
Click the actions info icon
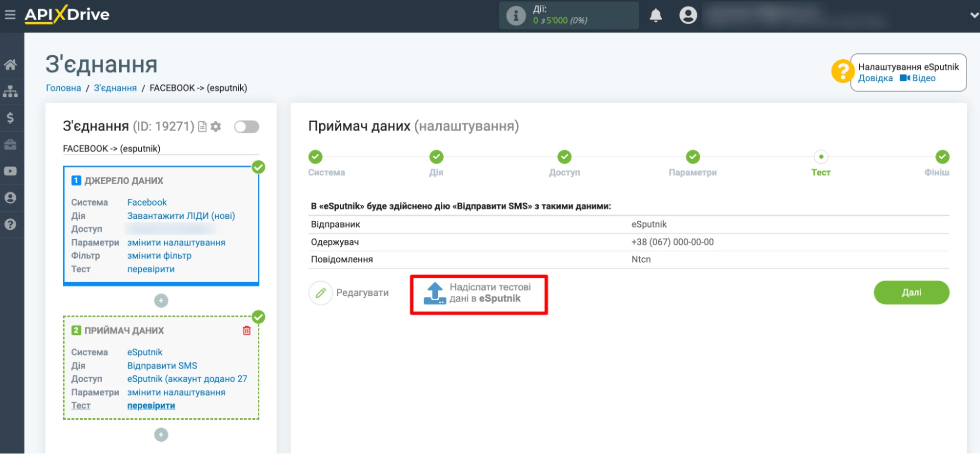click(515, 15)
